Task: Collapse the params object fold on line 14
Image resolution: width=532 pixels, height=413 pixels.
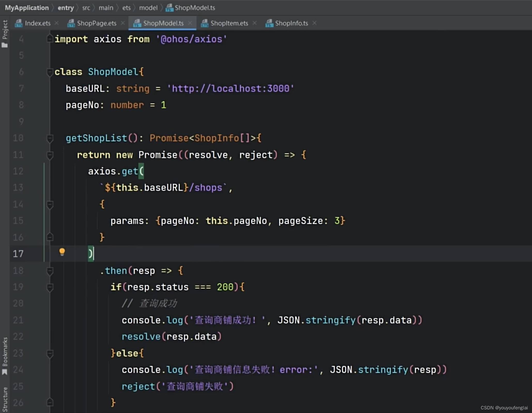Action: pyautogui.click(x=50, y=205)
